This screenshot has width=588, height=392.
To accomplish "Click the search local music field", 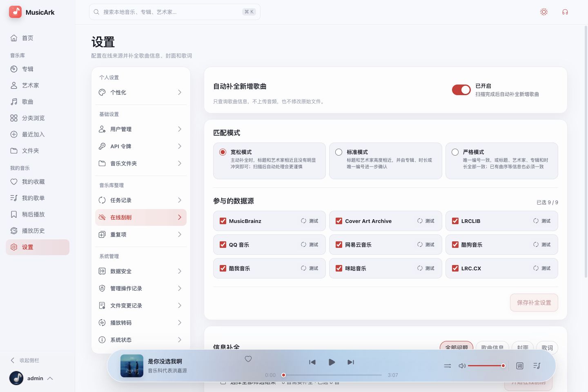I will [175, 12].
